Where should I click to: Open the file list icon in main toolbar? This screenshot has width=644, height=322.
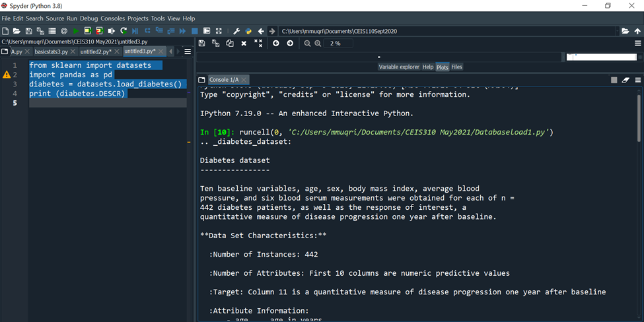pos(52,31)
